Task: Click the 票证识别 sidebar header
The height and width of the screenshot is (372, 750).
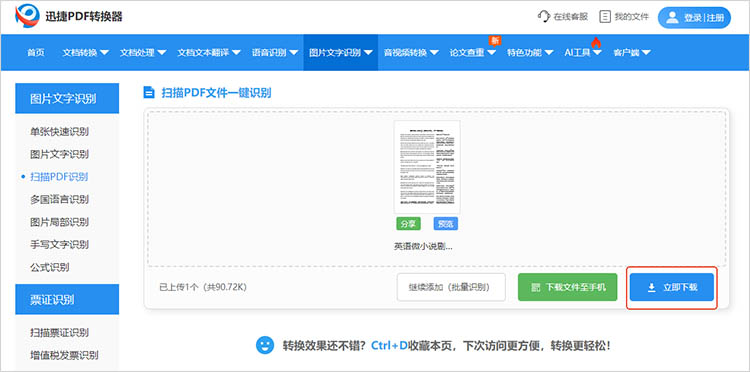Action: pos(67,299)
